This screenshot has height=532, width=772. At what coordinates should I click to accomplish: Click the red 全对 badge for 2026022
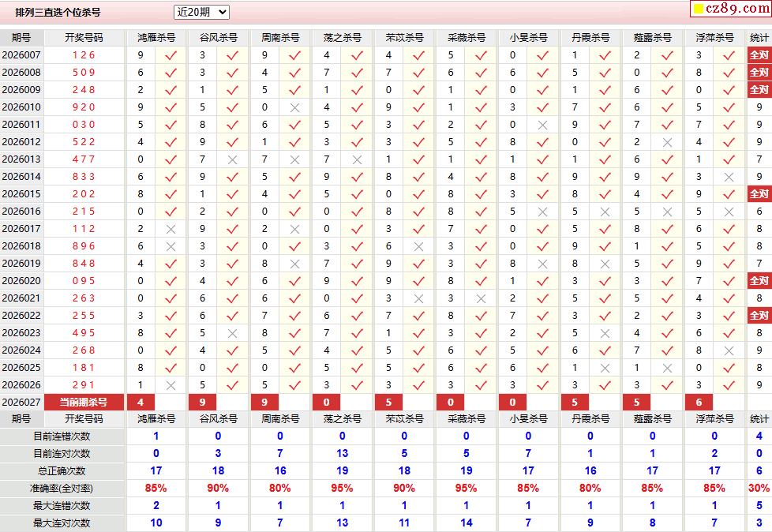[759, 316]
